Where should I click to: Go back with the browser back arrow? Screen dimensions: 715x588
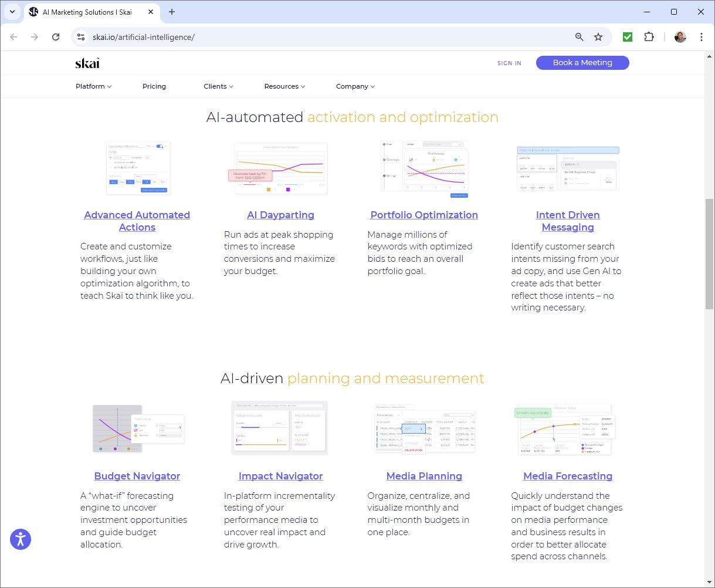[x=14, y=37]
